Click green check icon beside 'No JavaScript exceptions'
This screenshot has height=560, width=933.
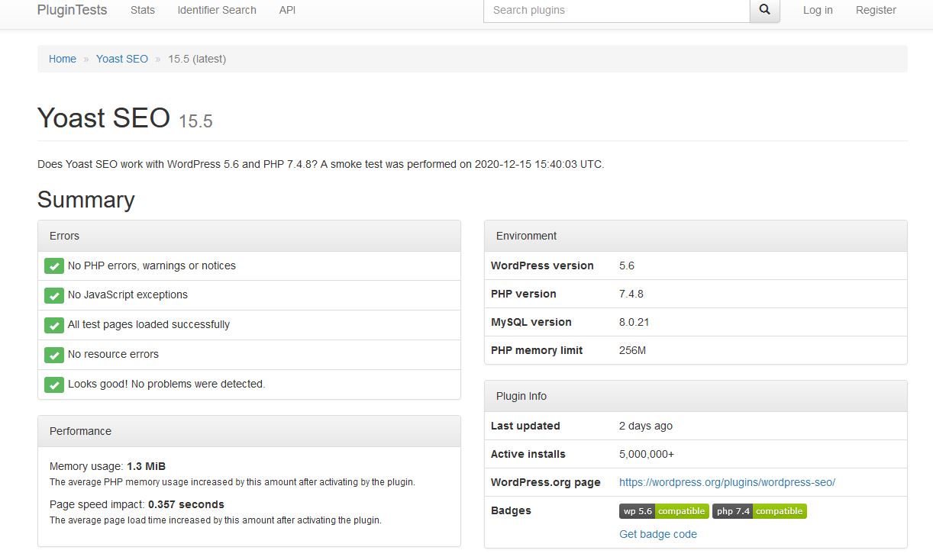[x=53, y=295]
